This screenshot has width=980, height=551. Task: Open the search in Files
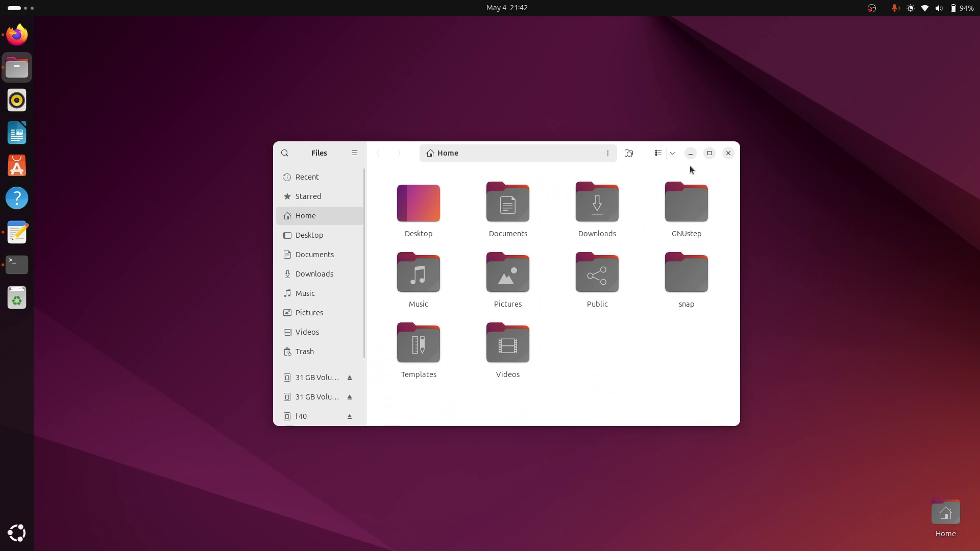click(x=285, y=153)
